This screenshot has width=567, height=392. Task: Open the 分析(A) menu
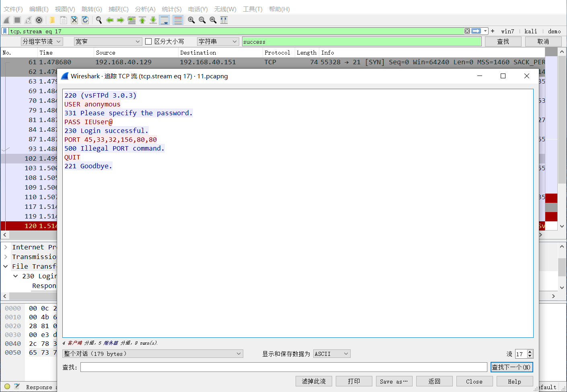coord(145,9)
